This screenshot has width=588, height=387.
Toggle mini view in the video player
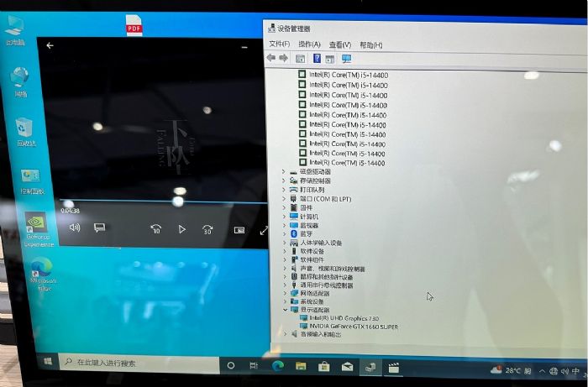click(x=239, y=229)
